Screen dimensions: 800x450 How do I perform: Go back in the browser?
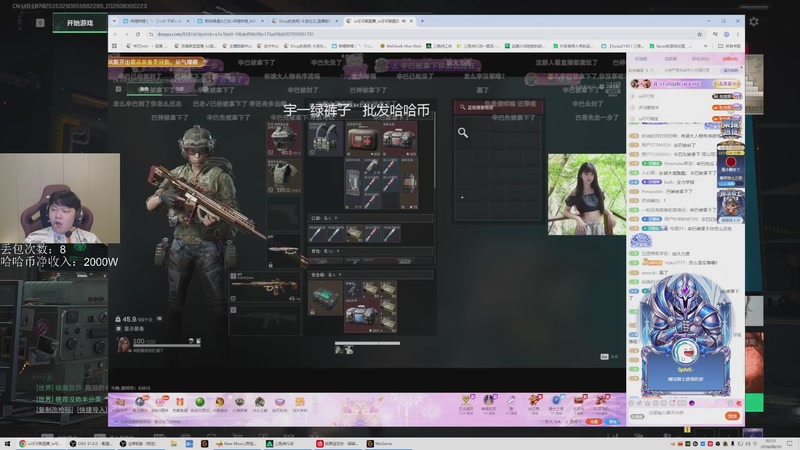pyautogui.click(x=115, y=34)
